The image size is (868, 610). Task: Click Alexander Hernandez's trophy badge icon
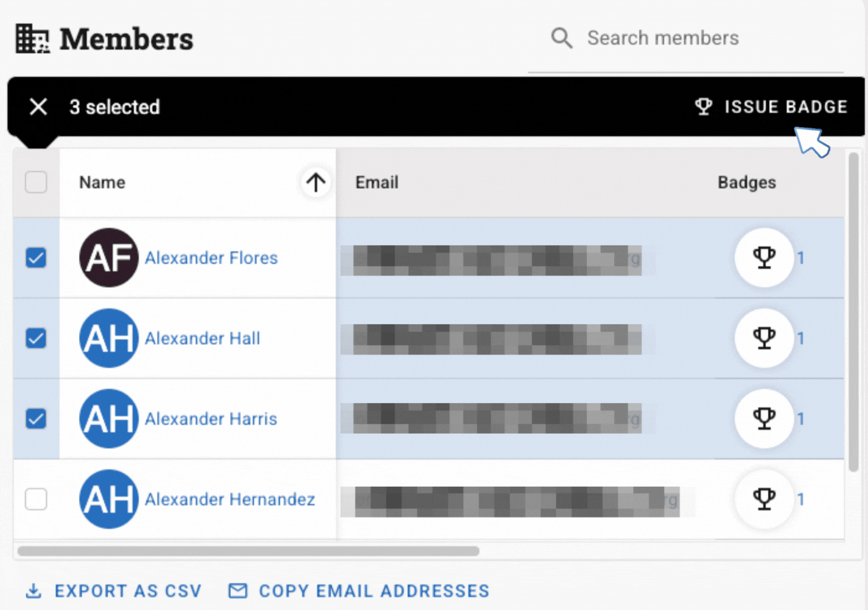click(x=764, y=499)
